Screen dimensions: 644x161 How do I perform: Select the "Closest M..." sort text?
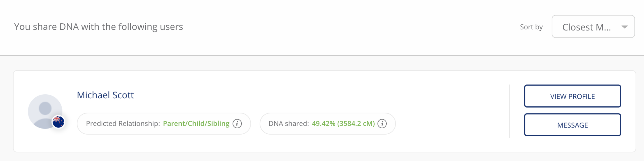pyautogui.click(x=586, y=27)
